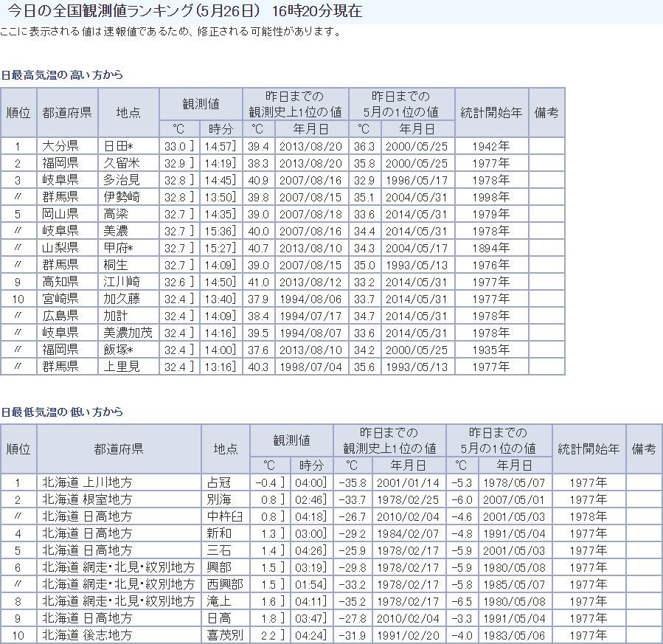Viewport: 663px width, 644px height.
Task: Click the 日最低気温の低い方から section heading
Action: [62, 412]
